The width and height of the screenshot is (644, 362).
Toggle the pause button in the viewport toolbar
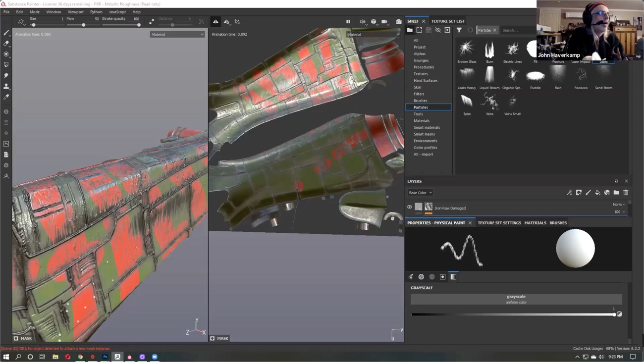(x=348, y=22)
